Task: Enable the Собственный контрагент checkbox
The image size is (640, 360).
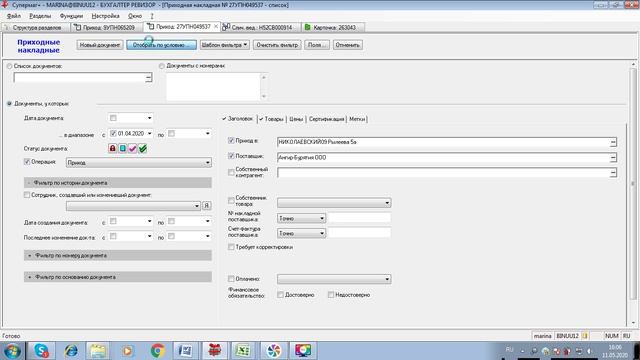Action: pos(231,172)
